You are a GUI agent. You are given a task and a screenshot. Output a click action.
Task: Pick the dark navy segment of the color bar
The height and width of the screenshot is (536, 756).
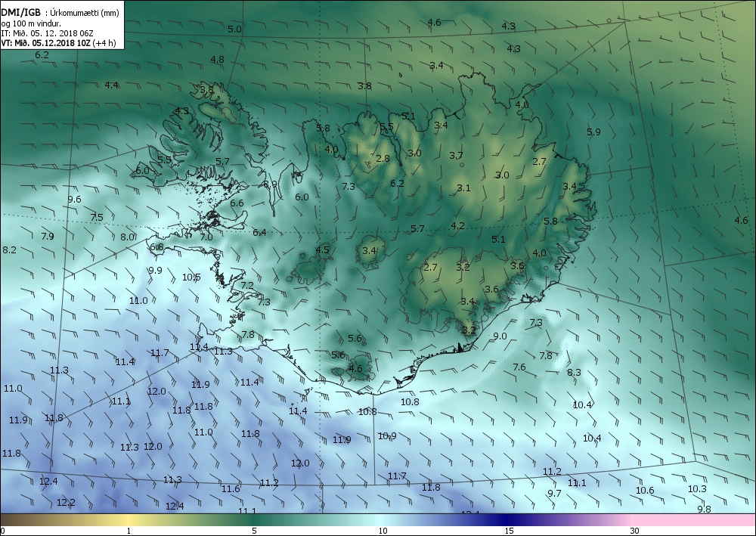click(507, 519)
